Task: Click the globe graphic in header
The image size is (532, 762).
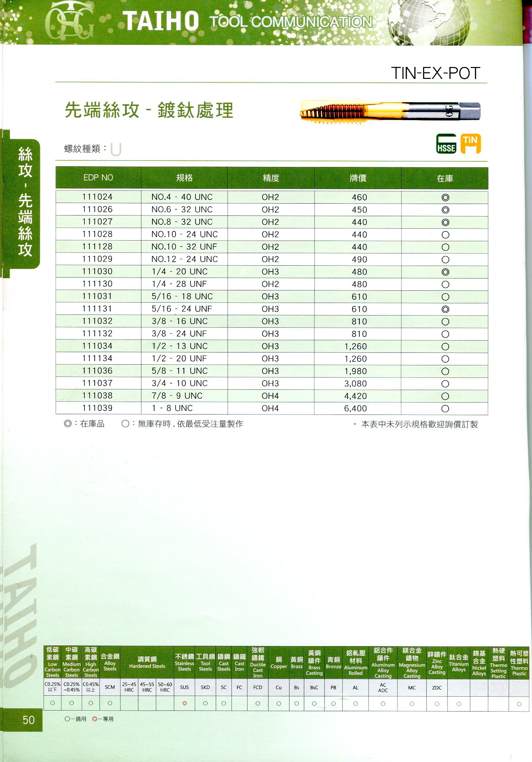Action: [x=428, y=21]
